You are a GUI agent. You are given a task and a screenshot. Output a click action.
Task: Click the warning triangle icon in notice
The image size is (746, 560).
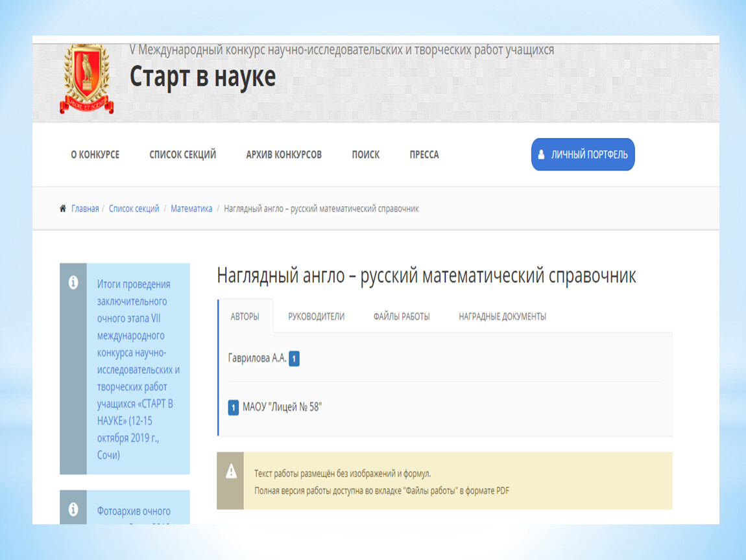[x=231, y=472]
